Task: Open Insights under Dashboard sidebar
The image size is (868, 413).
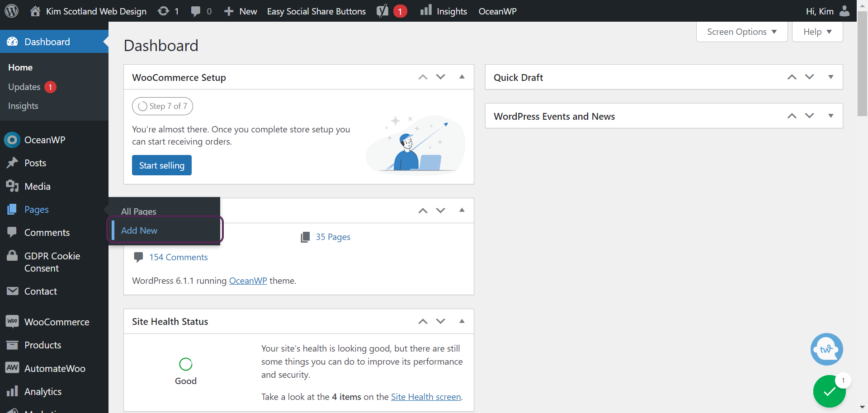Action: point(23,106)
